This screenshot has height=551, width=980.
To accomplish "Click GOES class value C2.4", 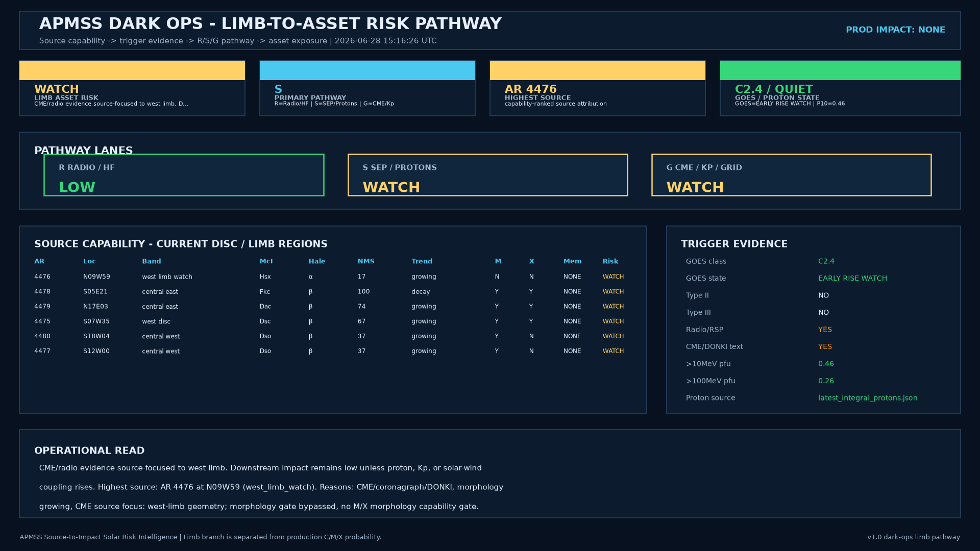I will (x=826, y=261).
